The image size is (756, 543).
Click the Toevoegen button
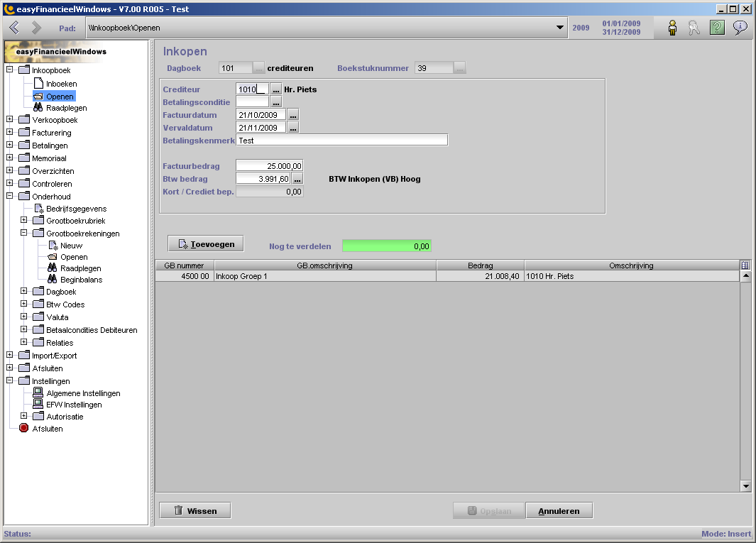tap(206, 244)
